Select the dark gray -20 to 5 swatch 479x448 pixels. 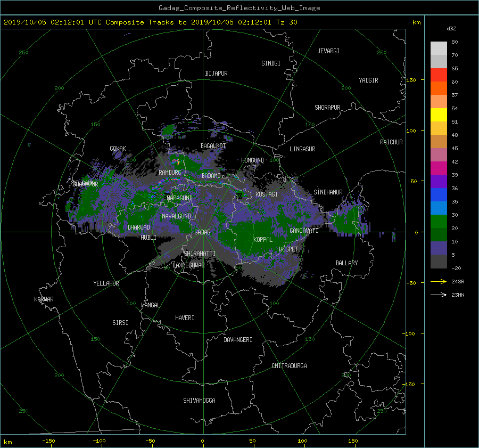(x=439, y=262)
